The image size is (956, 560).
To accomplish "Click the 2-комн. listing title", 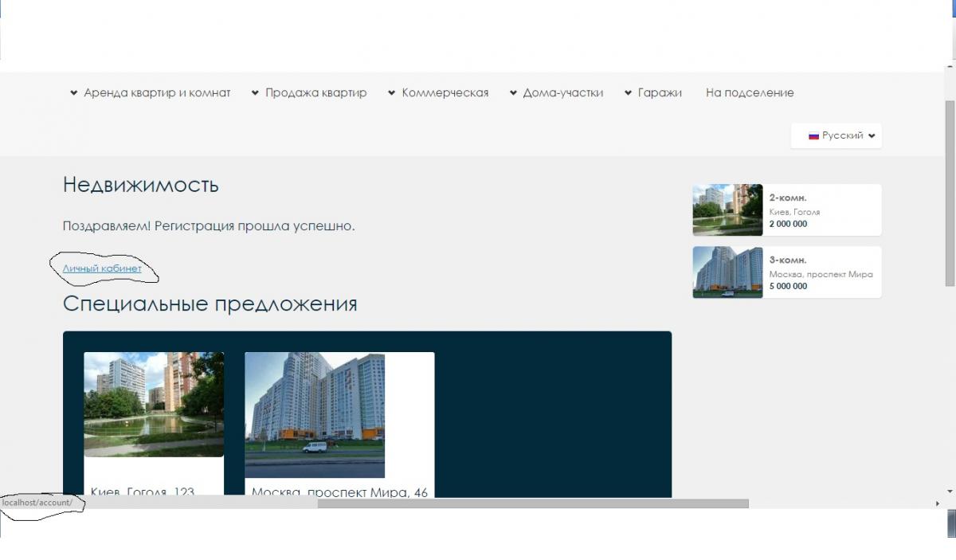I will coord(788,198).
